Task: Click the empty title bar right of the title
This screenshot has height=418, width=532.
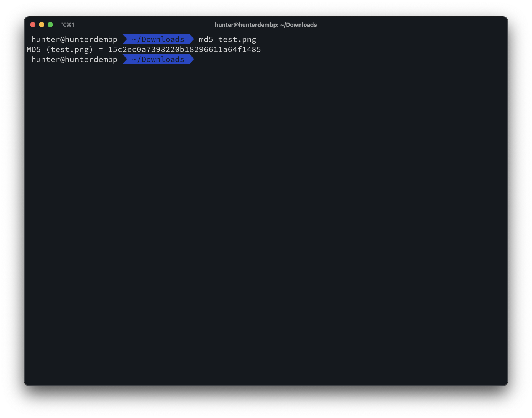Action: [x=416, y=25]
